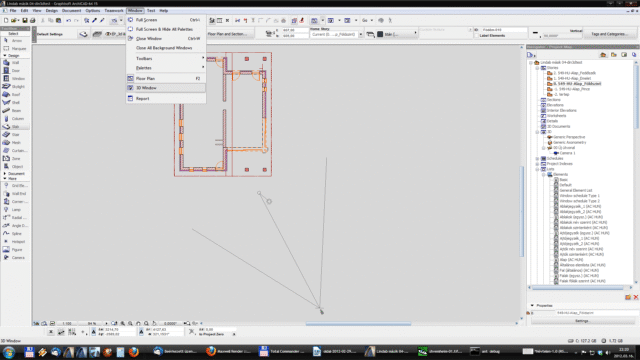Activate the Window tool in Toolbox

click(x=16, y=79)
